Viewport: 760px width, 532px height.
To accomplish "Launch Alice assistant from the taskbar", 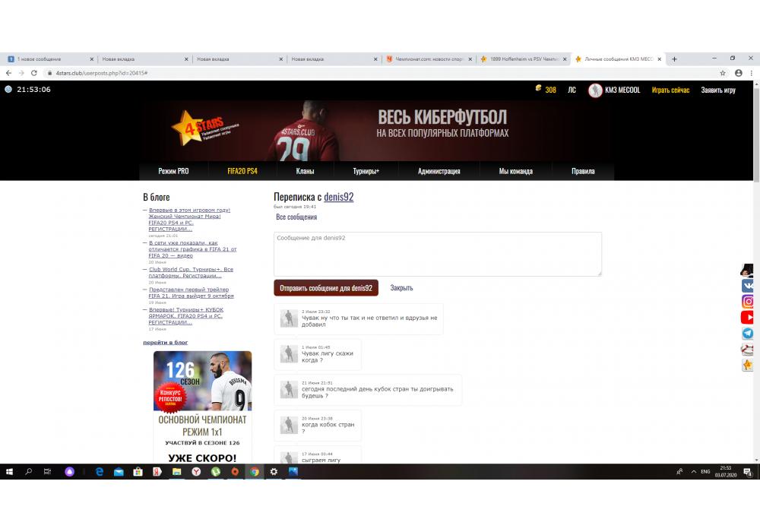I will pyautogui.click(x=70, y=471).
